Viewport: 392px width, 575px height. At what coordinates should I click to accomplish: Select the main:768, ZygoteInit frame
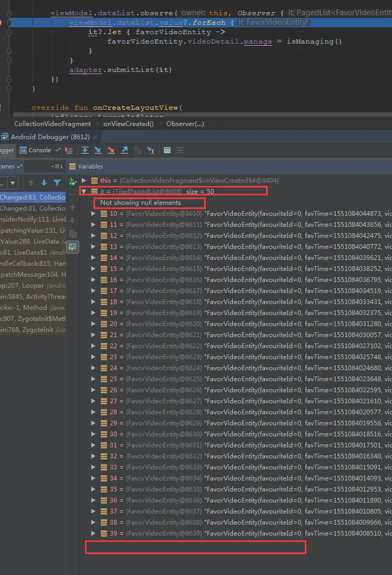[x=33, y=330]
